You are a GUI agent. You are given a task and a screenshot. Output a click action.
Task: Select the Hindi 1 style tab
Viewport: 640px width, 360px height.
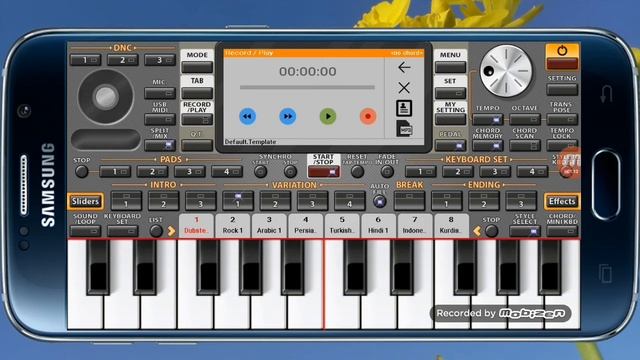[x=378, y=225]
